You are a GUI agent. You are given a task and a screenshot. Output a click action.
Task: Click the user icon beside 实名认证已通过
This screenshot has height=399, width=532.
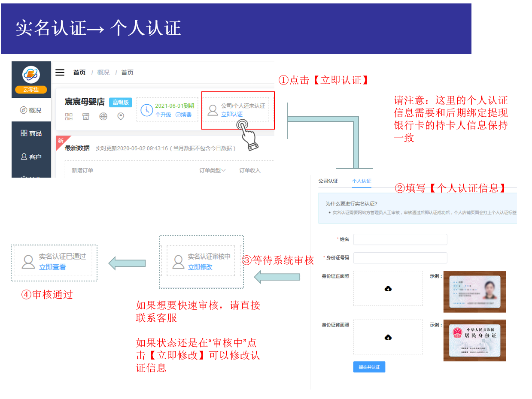[28, 262]
